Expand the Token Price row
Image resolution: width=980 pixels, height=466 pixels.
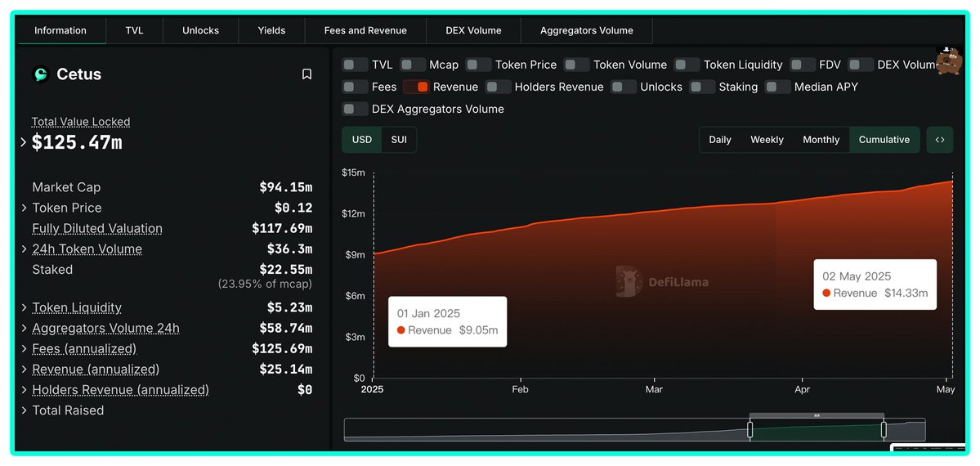[24, 208]
